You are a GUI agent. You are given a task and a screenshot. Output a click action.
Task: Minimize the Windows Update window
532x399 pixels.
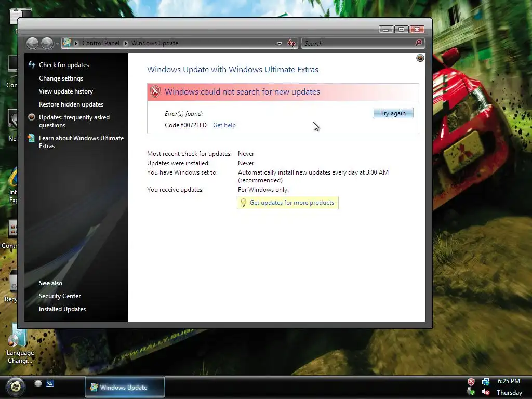click(386, 30)
